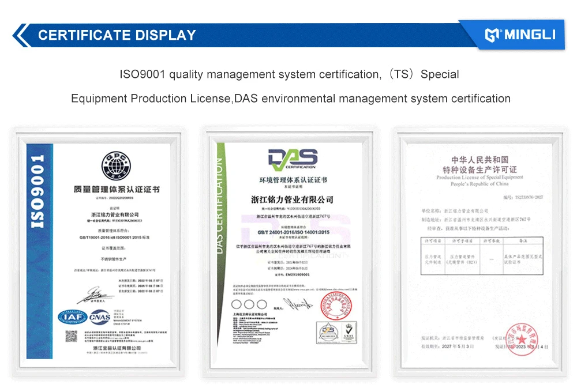Click the signature on the DAS certificate
Viewport: 577px width, 392px height.
(x=297, y=304)
